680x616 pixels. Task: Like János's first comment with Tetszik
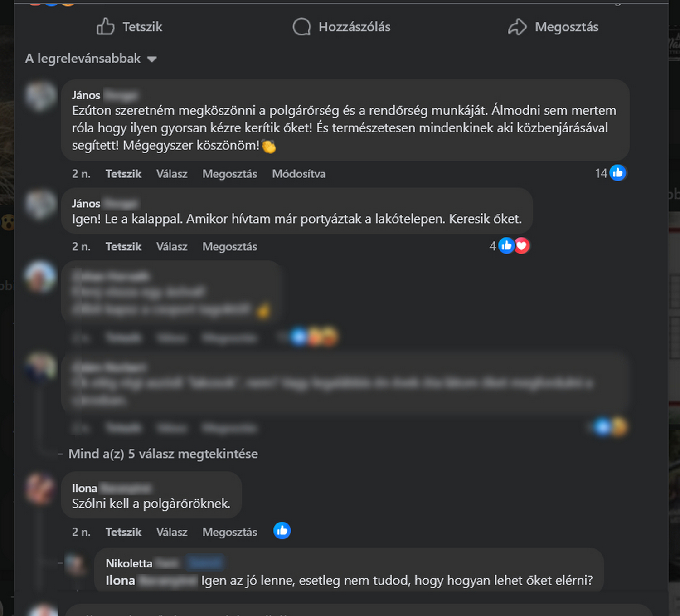[123, 174]
